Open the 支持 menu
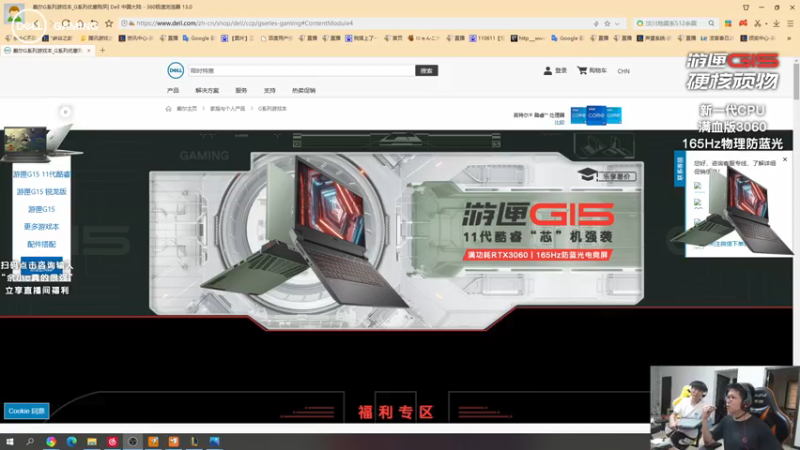Viewport: 800px width, 450px height. point(269,90)
